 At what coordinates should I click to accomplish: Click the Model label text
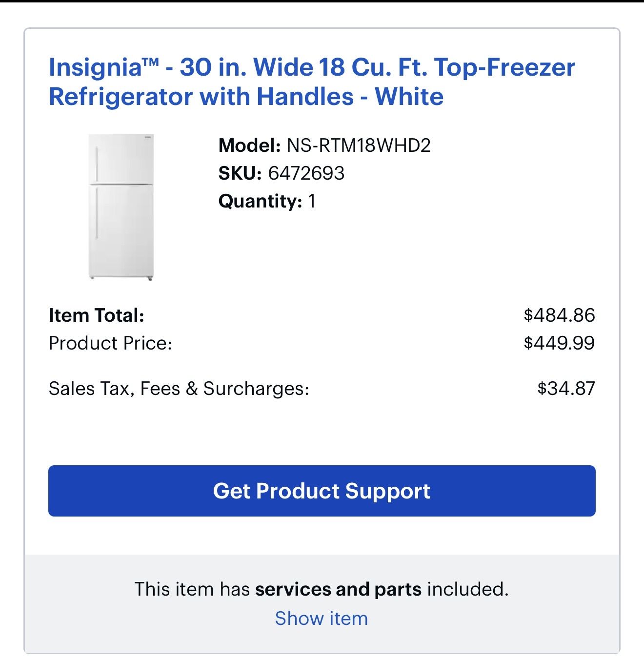point(249,145)
